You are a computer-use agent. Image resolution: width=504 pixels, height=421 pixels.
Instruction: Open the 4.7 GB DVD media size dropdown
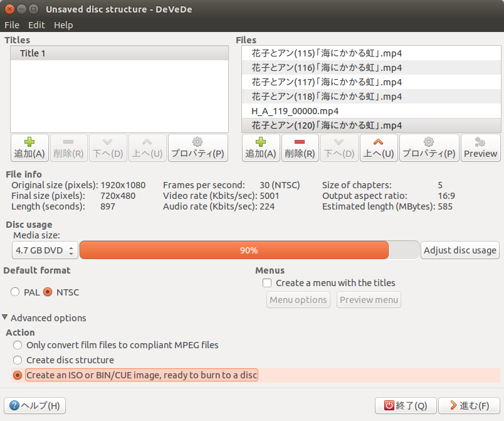click(x=45, y=250)
